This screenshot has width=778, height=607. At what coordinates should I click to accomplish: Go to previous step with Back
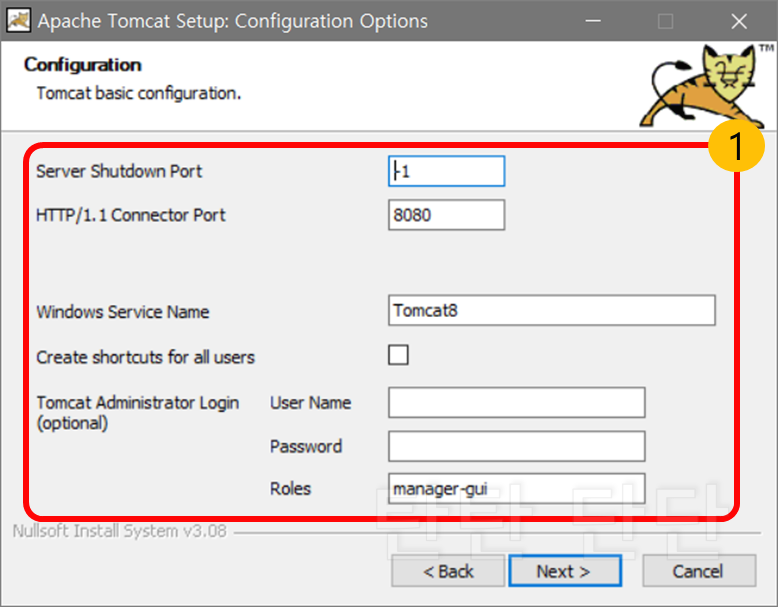(x=448, y=571)
